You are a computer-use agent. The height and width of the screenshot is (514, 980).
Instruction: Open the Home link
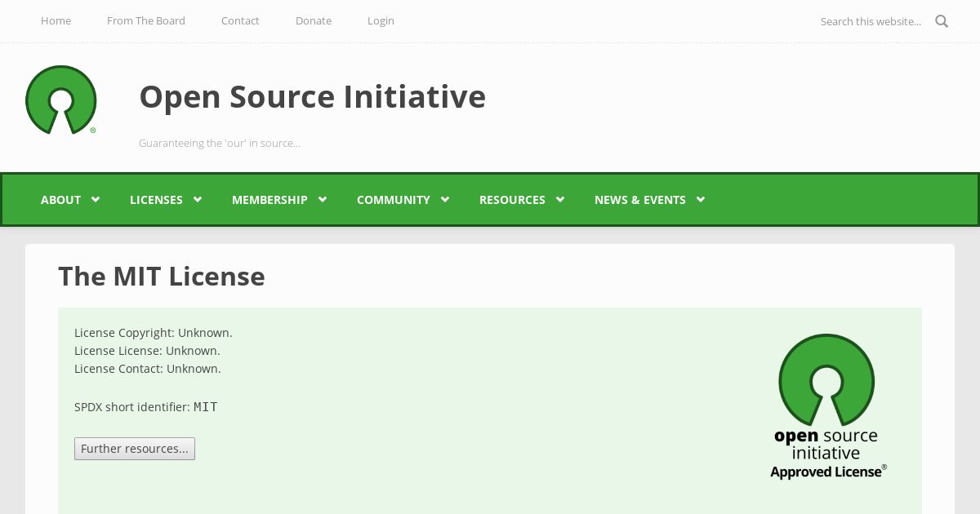click(x=56, y=20)
